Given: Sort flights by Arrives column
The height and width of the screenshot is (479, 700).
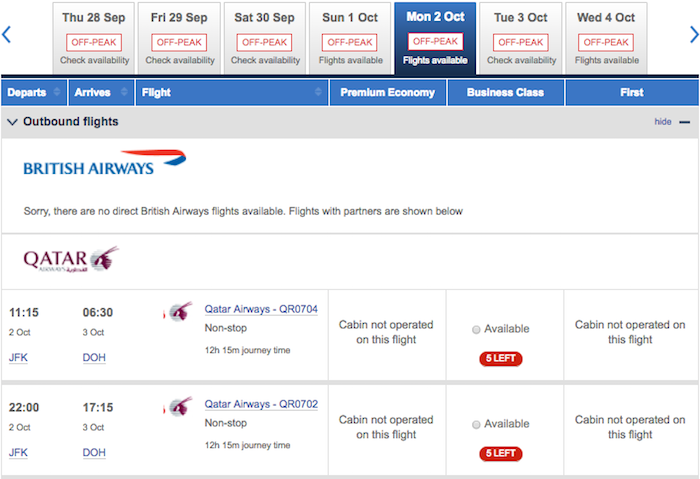Looking at the screenshot, I should click(x=101, y=92).
